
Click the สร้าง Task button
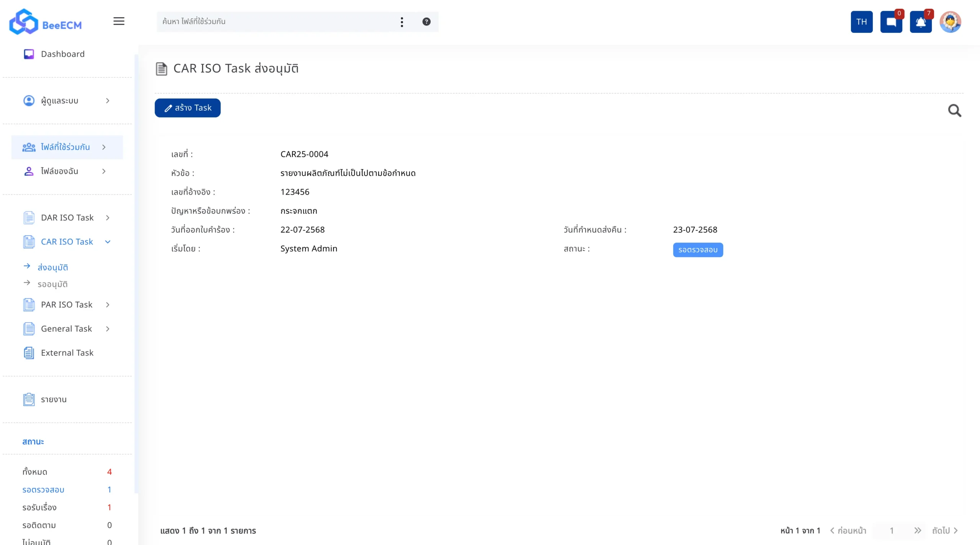coord(188,108)
